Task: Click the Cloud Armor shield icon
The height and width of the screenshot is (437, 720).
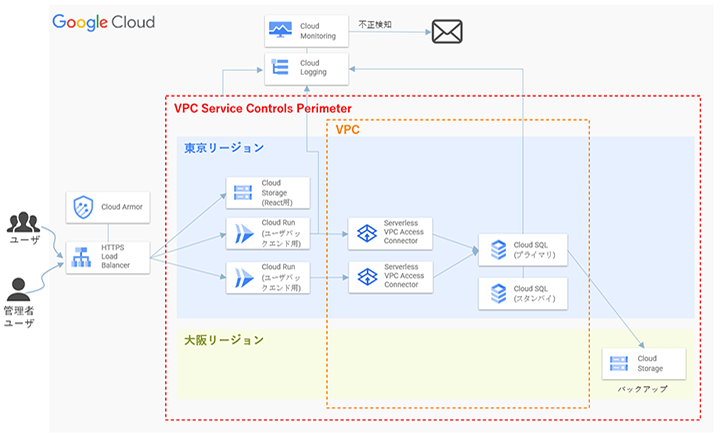Action: (84, 207)
